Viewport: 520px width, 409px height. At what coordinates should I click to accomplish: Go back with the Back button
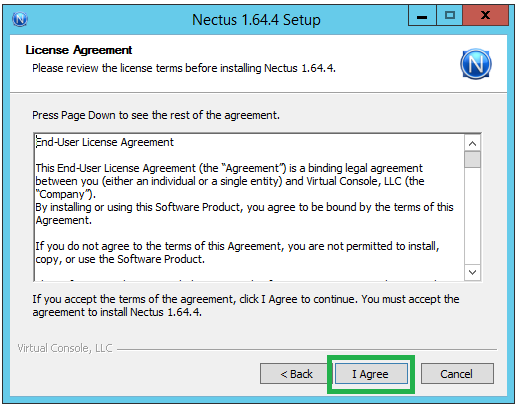(x=294, y=374)
